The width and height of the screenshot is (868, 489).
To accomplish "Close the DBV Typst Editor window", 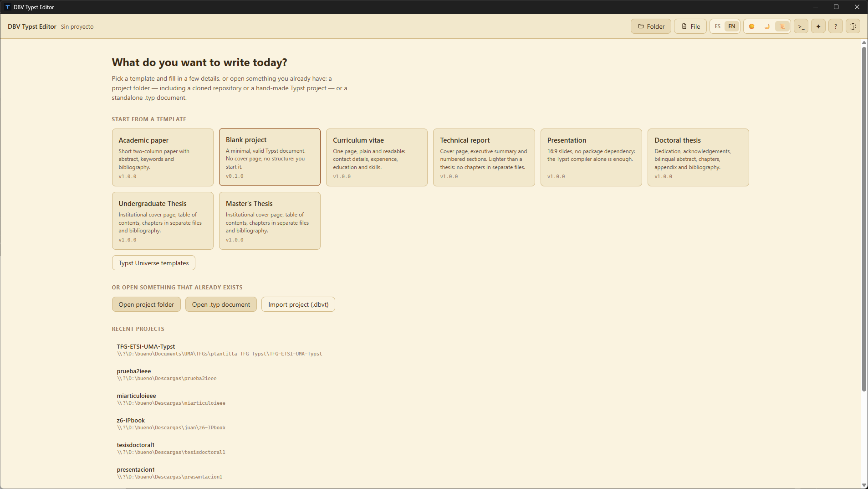I will coord(857,7).
